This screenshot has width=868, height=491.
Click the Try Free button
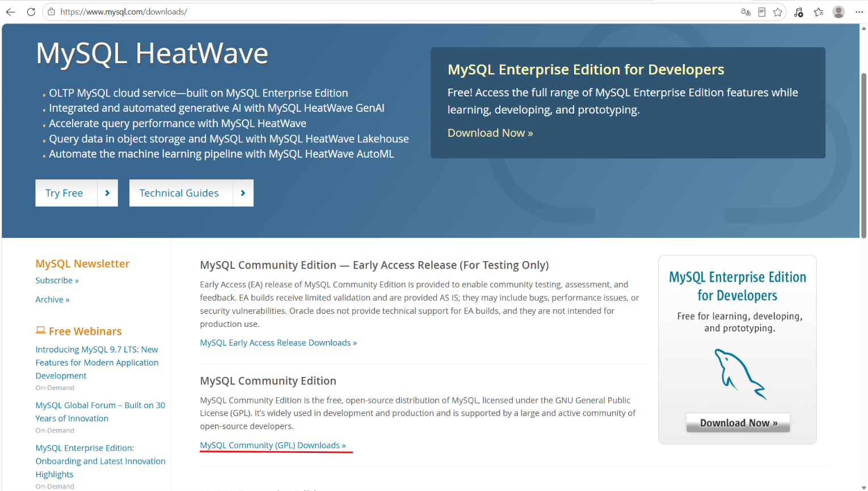(x=77, y=193)
